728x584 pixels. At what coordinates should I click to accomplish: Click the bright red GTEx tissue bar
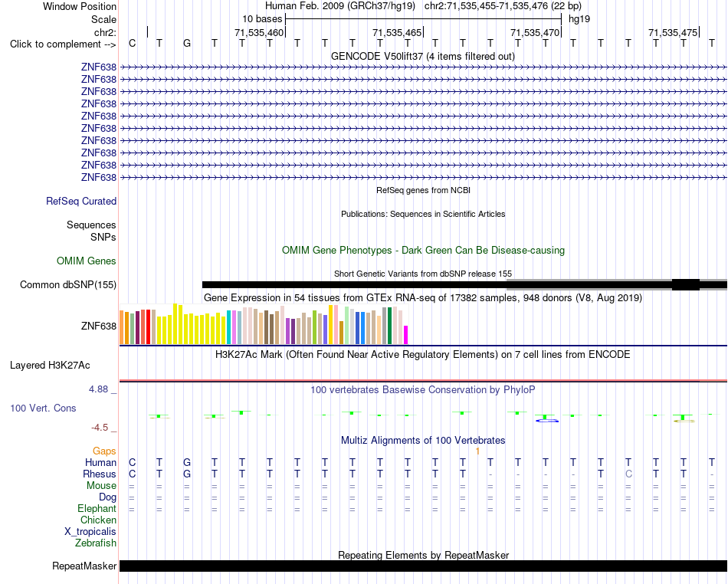click(x=148, y=326)
